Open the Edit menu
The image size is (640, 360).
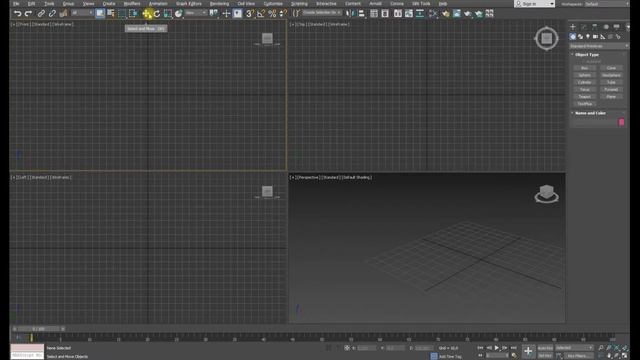pos(31,4)
